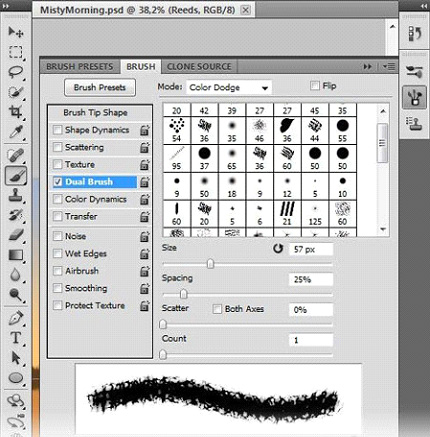Open the Brush Tip Shape section
This screenshot has width=430, height=437.
[x=95, y=113]
